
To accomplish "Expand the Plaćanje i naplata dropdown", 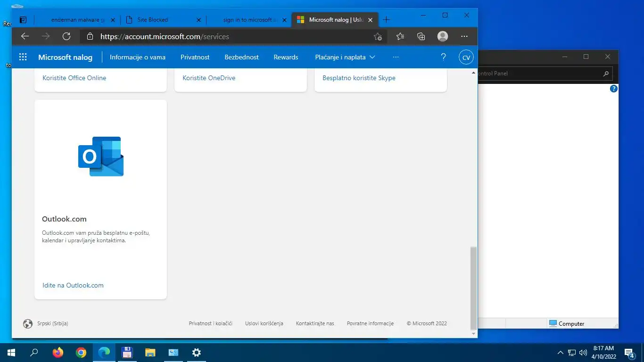I will [345, 57].
